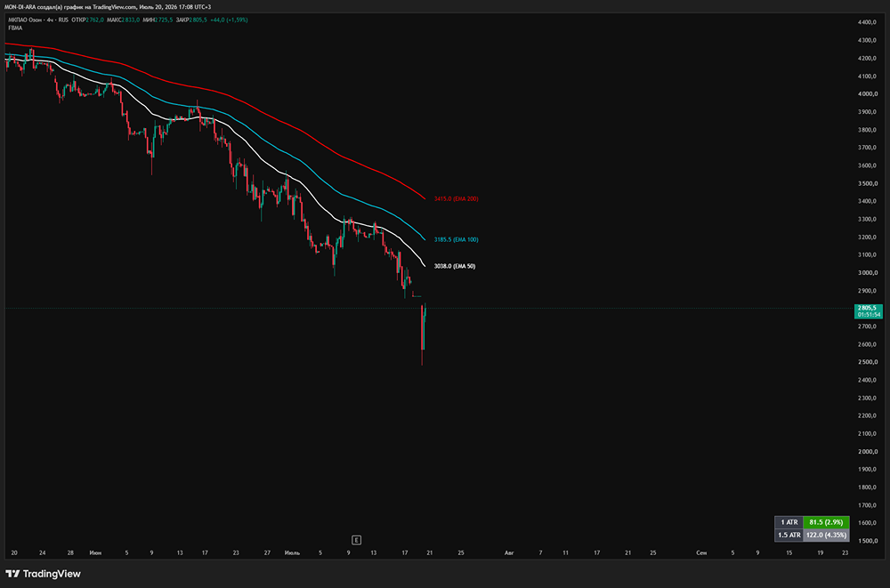Image resolution: width=890 pixels, height=588 pixels.
Task: Click the 1.5 ATR value cell
Action: coord(826,535)
